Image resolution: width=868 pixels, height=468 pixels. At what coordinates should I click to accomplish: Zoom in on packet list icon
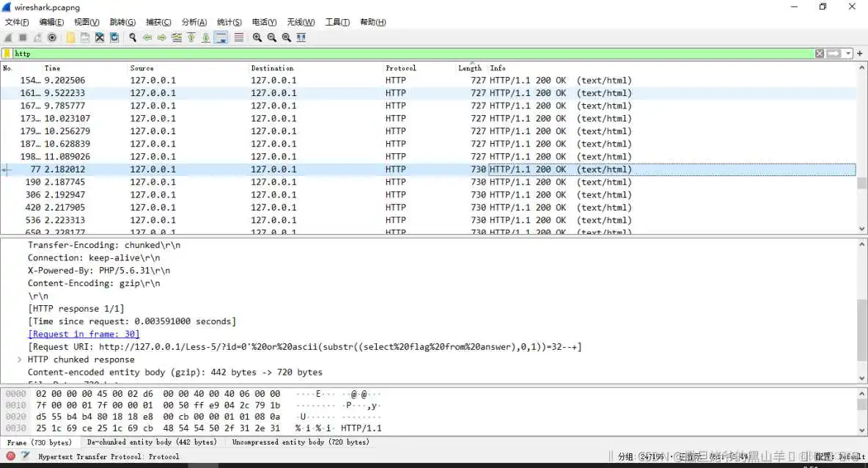pos(257,37)
